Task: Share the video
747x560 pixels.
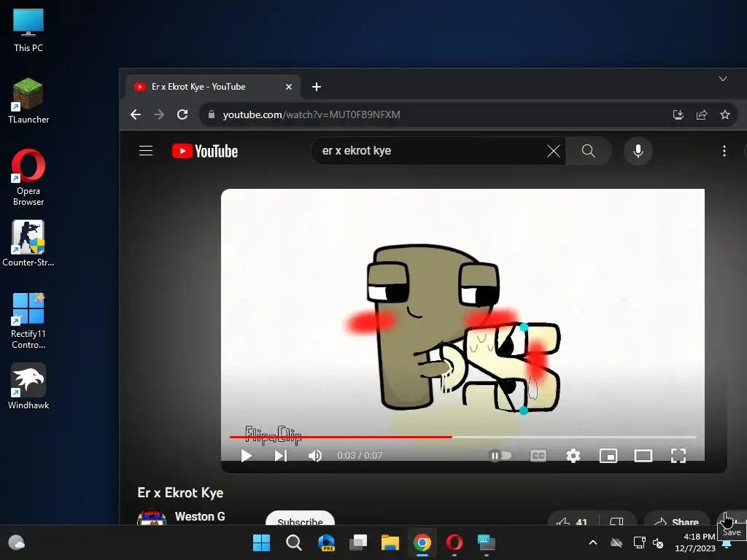Action: 676,519
